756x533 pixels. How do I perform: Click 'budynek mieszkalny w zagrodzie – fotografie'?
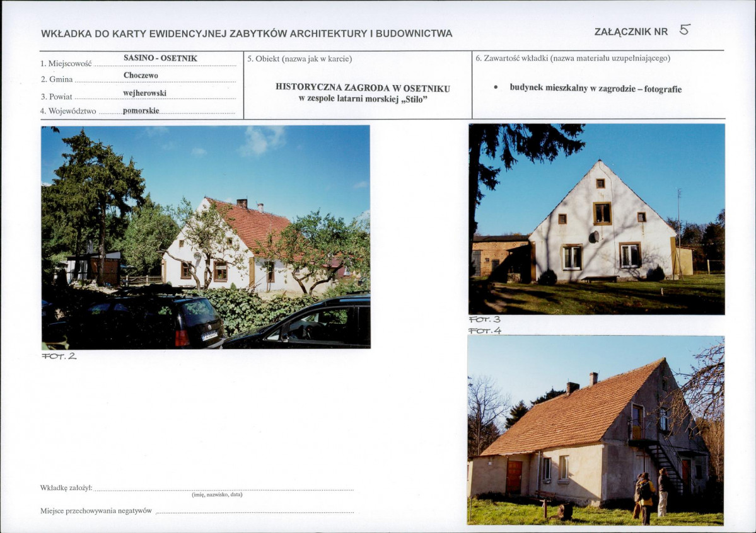coord(596,88)
